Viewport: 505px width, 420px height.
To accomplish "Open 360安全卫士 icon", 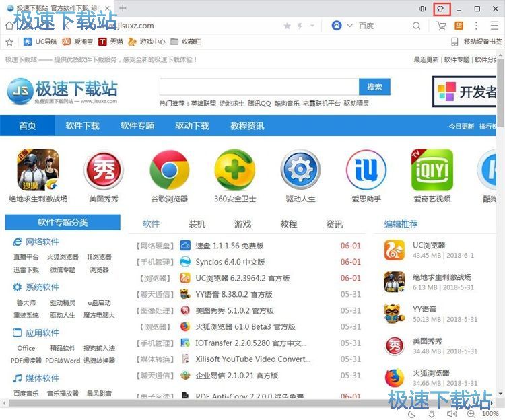I will click(235, 170).
